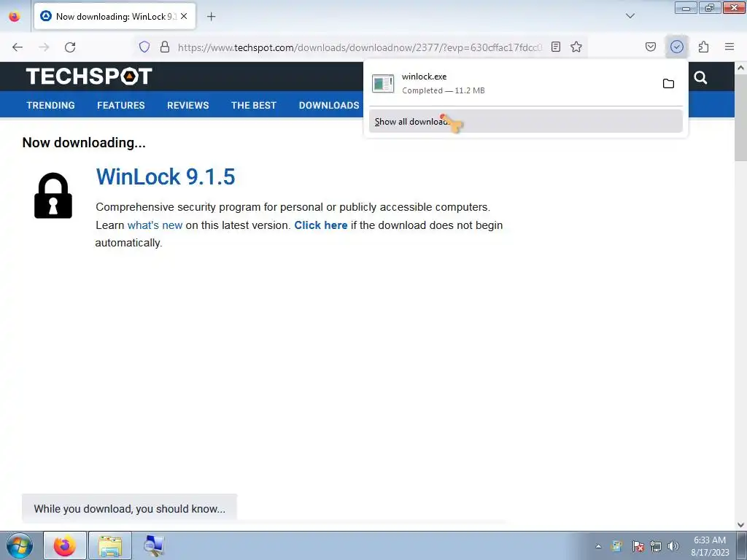Screen dimensions: 747x560
Task: Open the Trending menu
Action: 50,105
